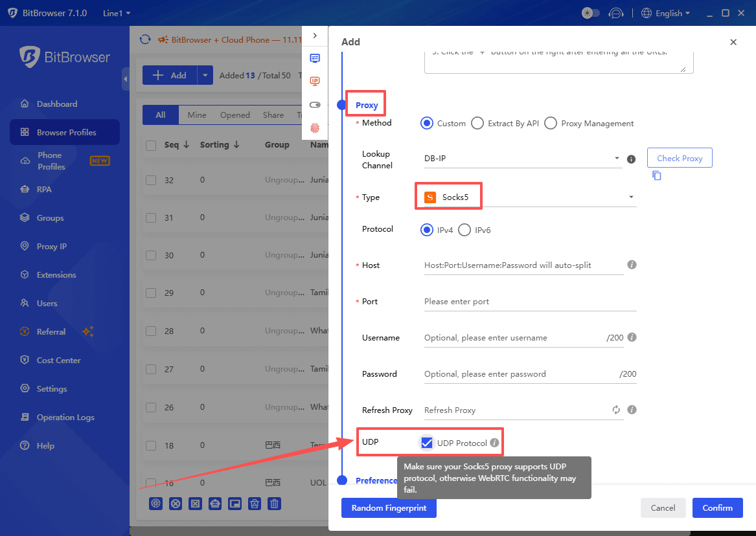Click the orange IP icon in the side panel
Image resolution: width=756 pixels, height=536 pixels.
[315, 81]
